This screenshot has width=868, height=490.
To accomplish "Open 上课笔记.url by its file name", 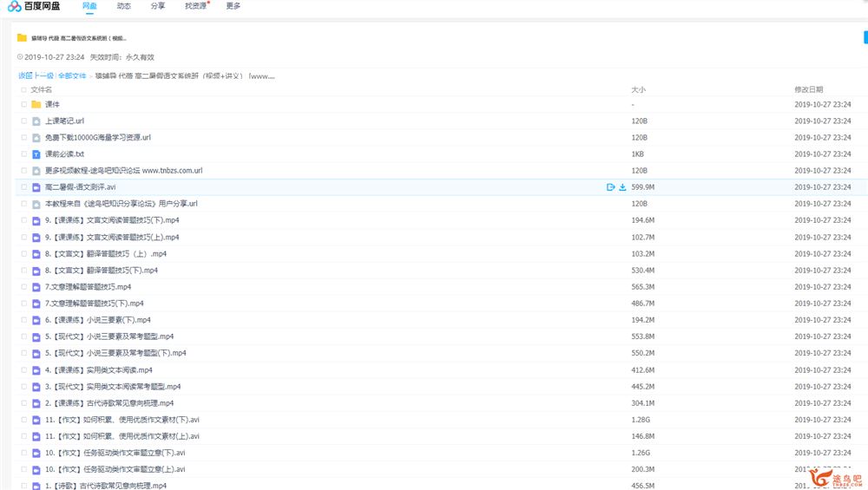I will point(64,121).
